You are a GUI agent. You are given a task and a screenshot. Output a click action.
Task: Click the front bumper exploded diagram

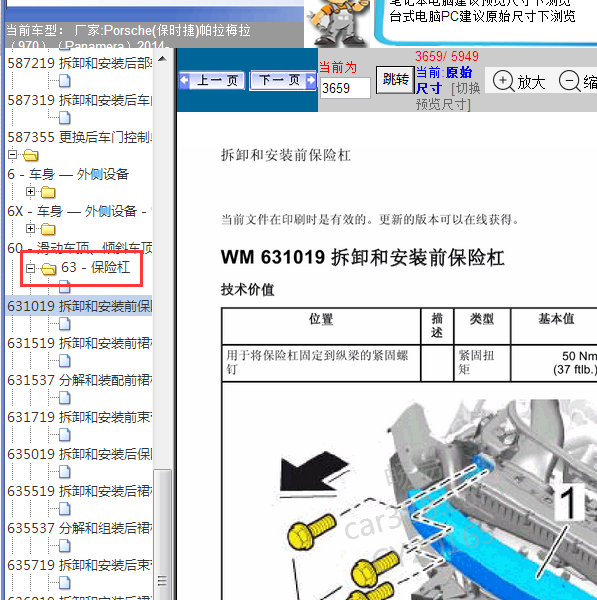[x=436, y=497]
